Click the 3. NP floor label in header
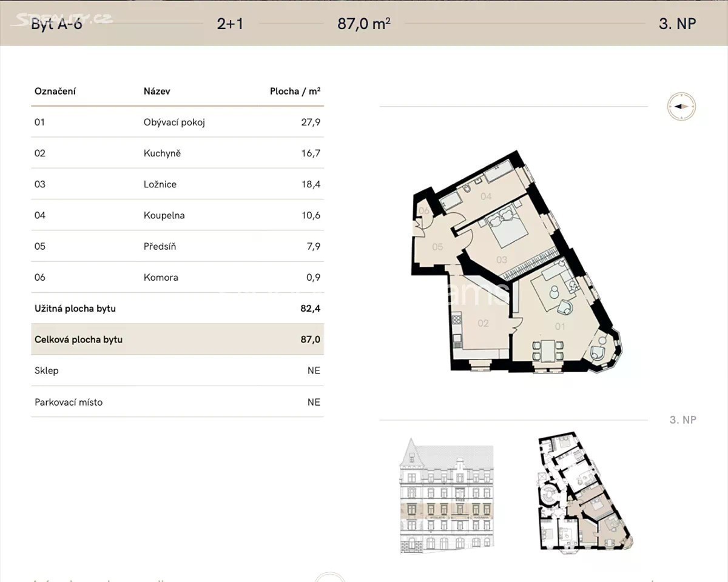Screen dimensions: 728x582 (677, 24)
